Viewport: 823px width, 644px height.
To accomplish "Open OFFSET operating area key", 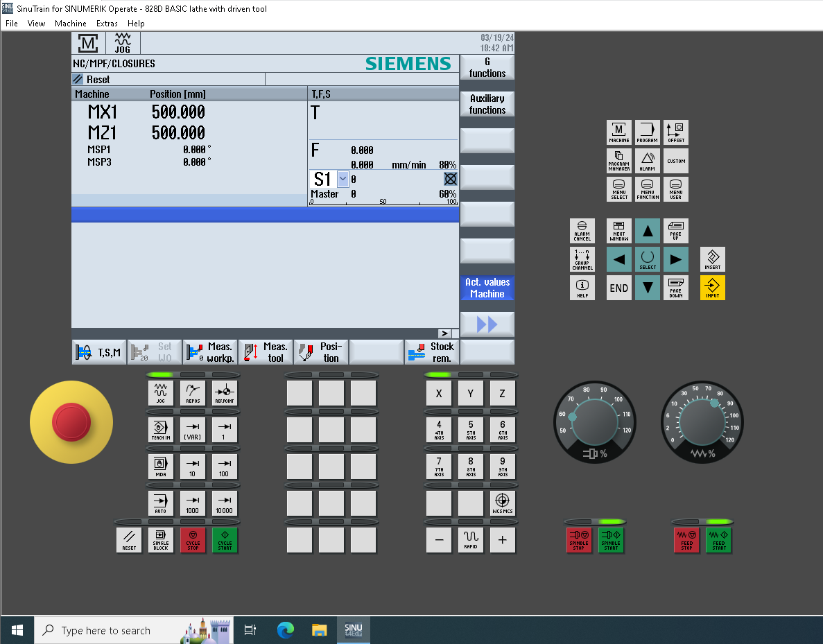I will [675, 132].
